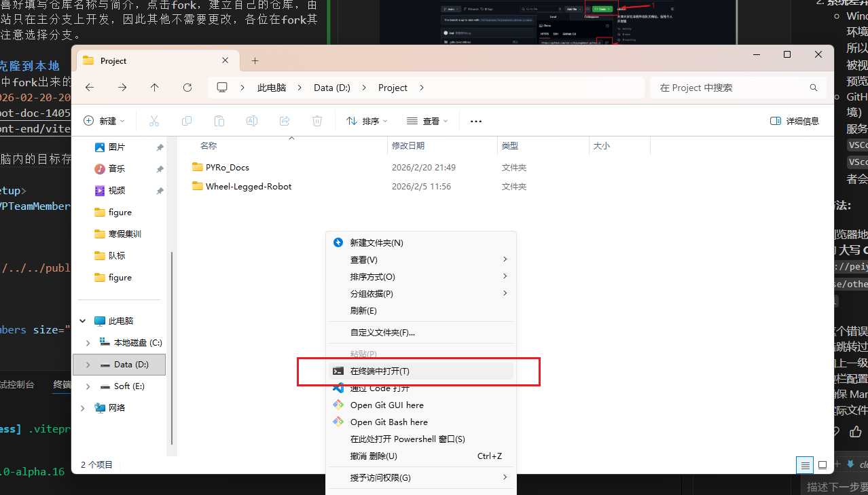
Task: Click the Delete trash icon in toolbar
Action: tap(317, 121)
